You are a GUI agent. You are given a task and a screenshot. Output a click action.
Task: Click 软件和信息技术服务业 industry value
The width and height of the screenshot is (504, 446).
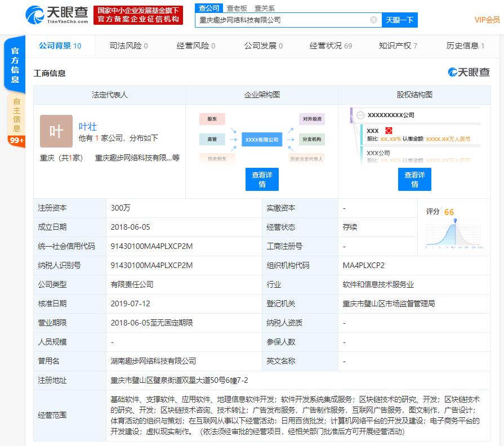[x=378, y=284]
